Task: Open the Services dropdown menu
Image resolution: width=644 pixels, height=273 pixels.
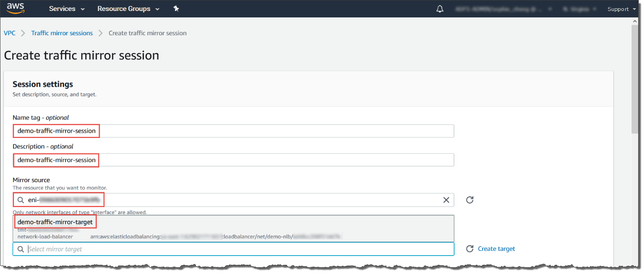Action: point(66,9)
